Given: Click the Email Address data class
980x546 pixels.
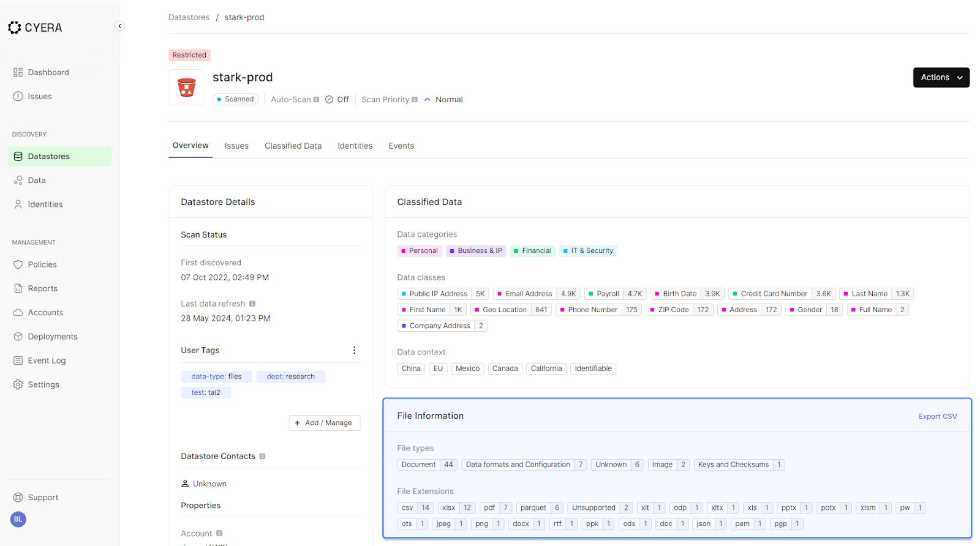Looking at the screenshot, I should pos(537,294).
